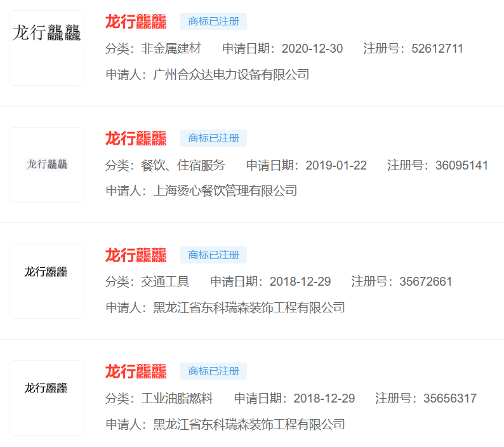Select 注册号：35656317
The height and width of the screenshot is (447, 504).
pos(425,399)
